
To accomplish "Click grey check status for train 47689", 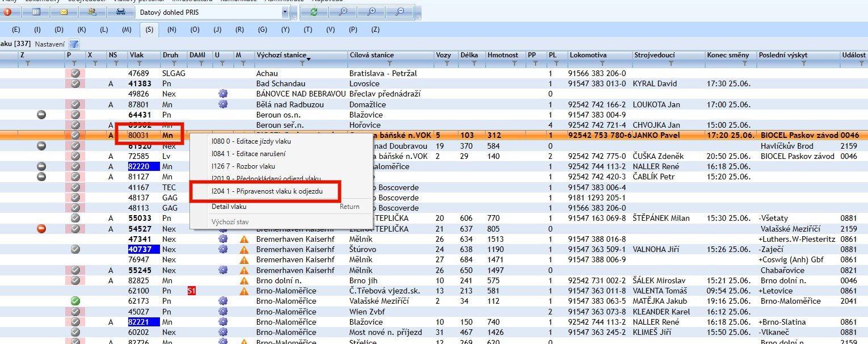I will point(75,73).
